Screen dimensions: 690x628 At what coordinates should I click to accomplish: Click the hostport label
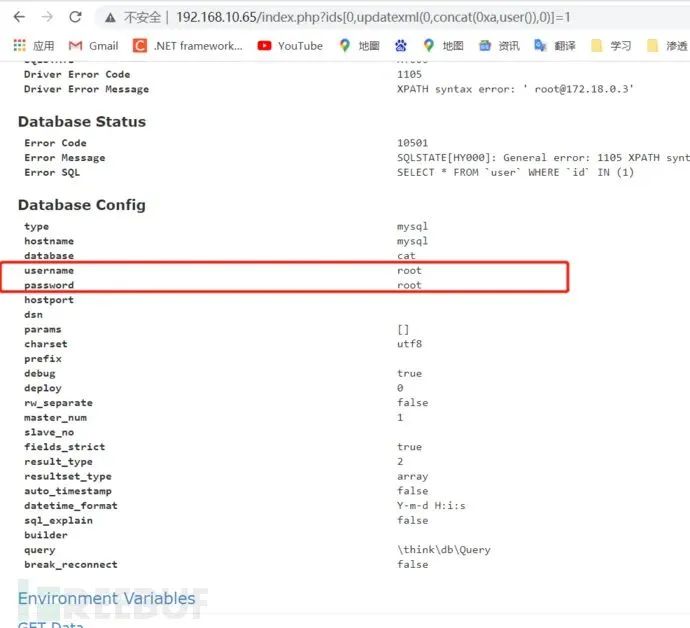point(49,300)
